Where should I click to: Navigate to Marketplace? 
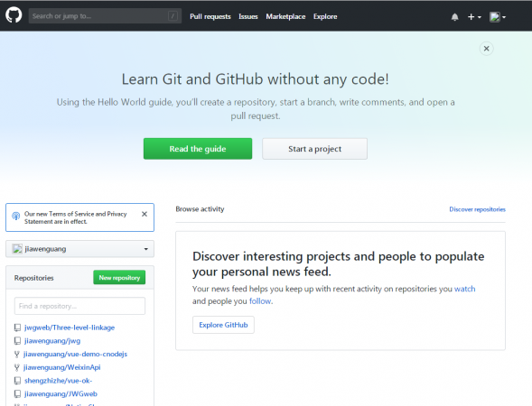tap(285, 16)
